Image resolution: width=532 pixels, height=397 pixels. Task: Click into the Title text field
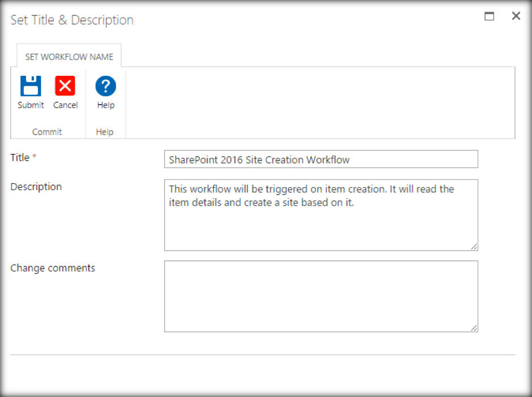(x=321, y=159)
